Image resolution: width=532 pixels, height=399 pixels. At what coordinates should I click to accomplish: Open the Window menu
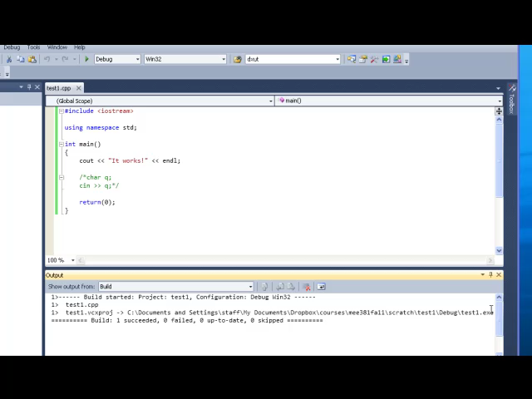click(57, 47)
